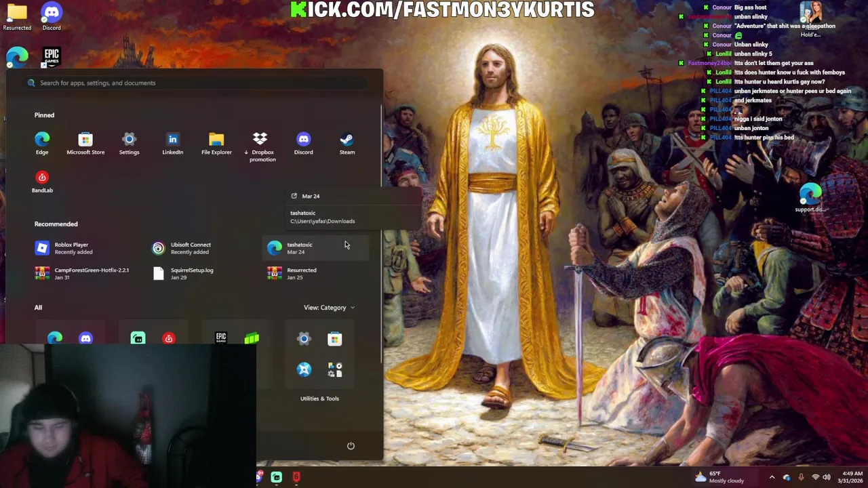This screenshot has width=868, height=488.
Task: Click the Dropbox promotion pinned tile
Action: 260,146
